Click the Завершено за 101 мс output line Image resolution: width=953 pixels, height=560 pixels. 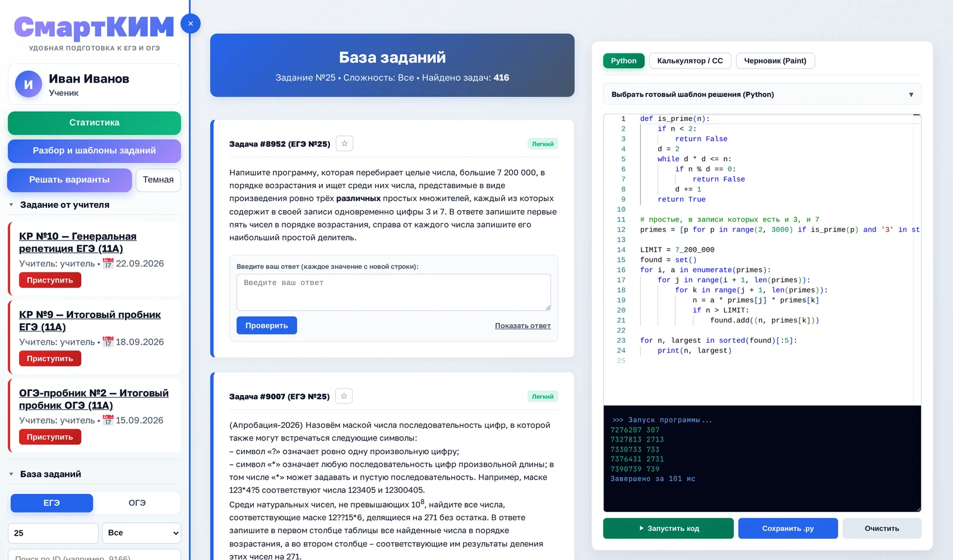click(x=653, y=478)
